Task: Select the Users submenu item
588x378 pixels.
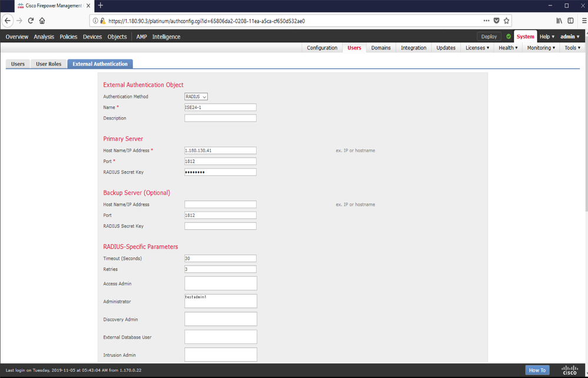Action: point(354,48)
